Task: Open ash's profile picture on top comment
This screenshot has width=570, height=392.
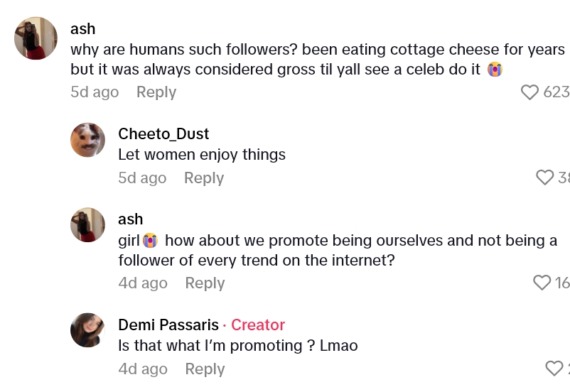Action: point(36,38)
